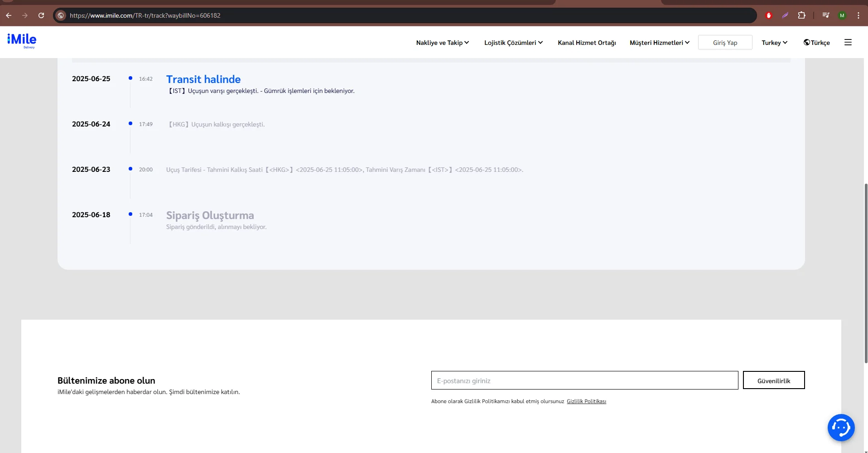Image resolution: width=868 pixels, height=453 pixels.
Task: Select the Sipariş Oluşturma status heading
Action: 210,215
